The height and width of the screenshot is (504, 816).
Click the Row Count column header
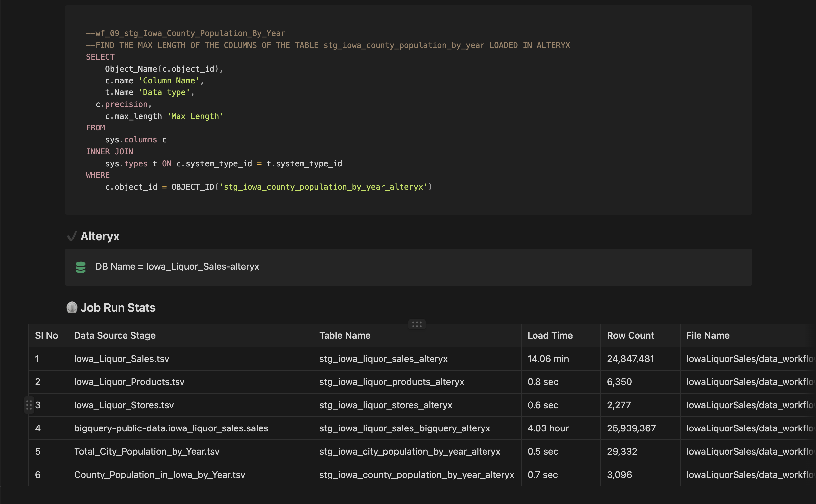pyautogui.click(x=640, y=335)
